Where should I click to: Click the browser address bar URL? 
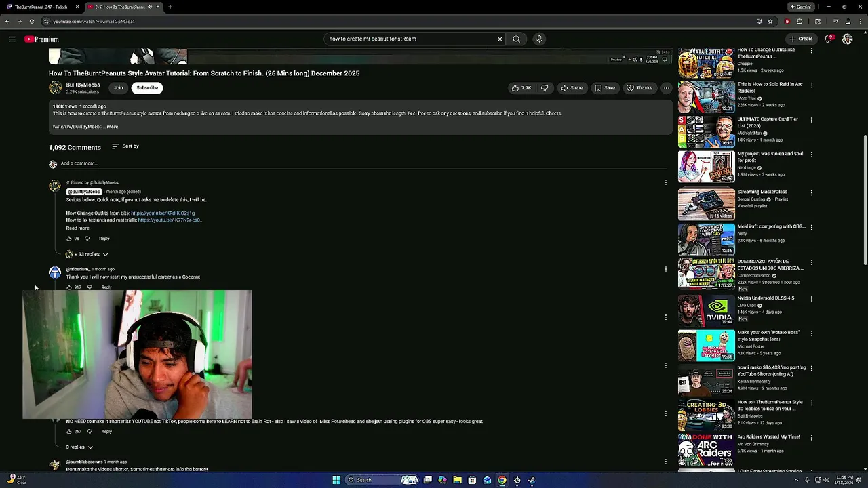coord(94,21)
